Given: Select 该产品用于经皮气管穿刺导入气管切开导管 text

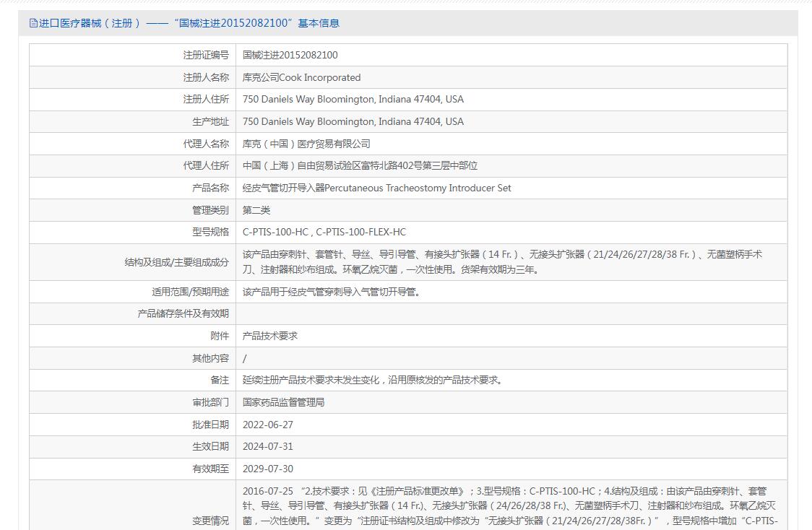Looking at the screenshot, I should click(x=331, y=292).
